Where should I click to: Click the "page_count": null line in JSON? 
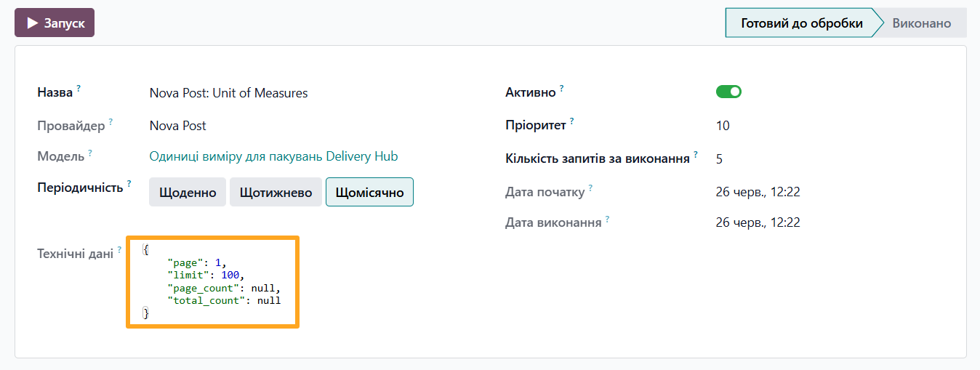[223, 288]
